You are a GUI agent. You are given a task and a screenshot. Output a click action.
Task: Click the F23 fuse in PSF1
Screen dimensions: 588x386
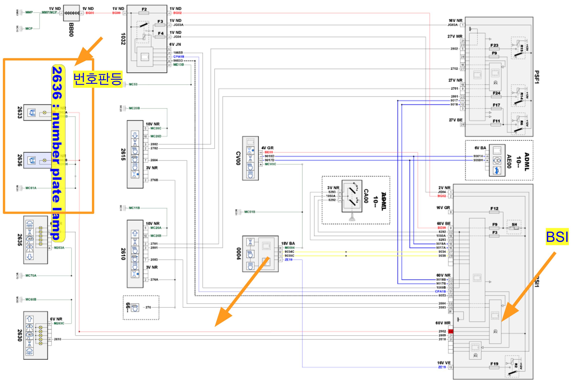tap(494, 48)
